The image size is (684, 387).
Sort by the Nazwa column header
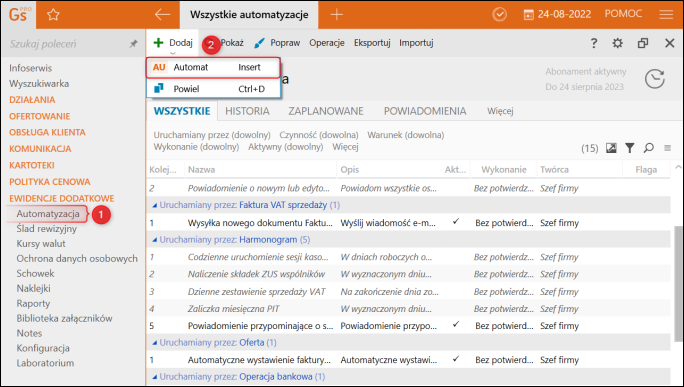click(202, 170)
